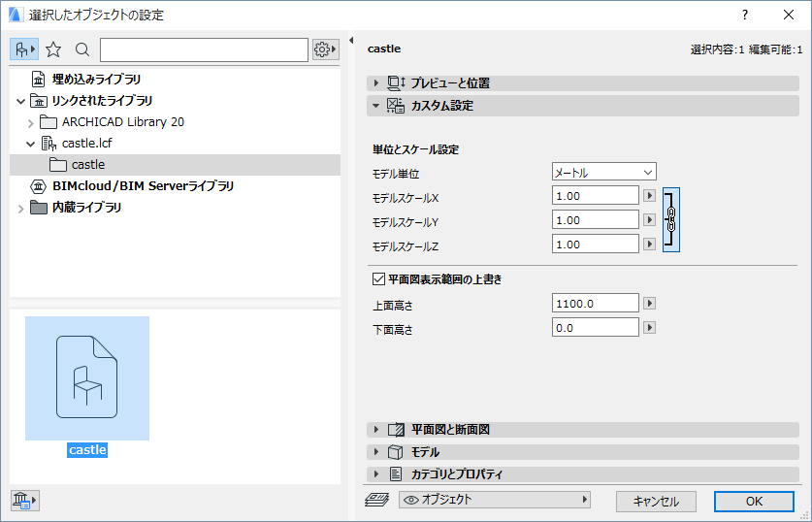Select BIMcloud/BIM Serverライブラリ item
The width and height of the screenshot is (812, 522).
(143, 186)
